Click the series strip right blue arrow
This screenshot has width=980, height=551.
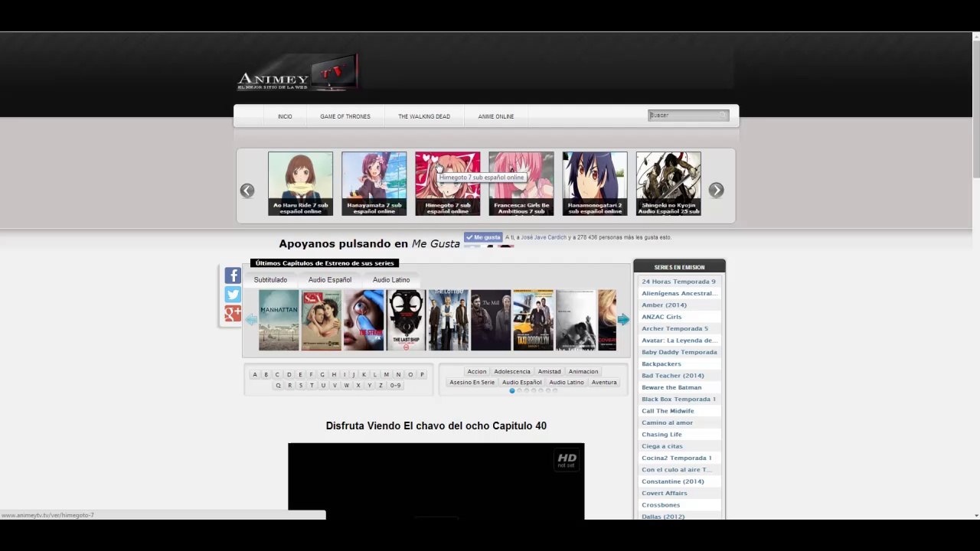623,320
